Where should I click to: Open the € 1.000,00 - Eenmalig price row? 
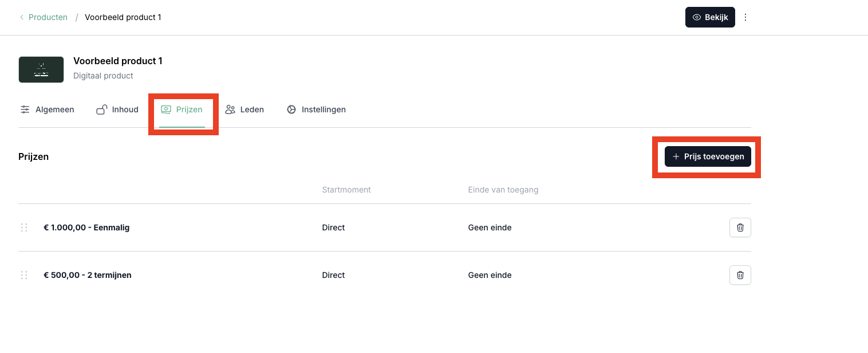click(x=86, y=228)
